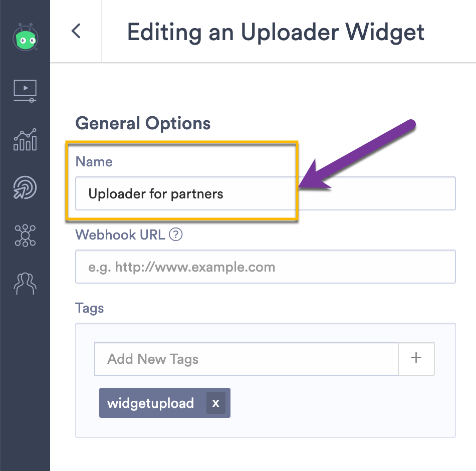Open the integrations network icon

(25, 235)
